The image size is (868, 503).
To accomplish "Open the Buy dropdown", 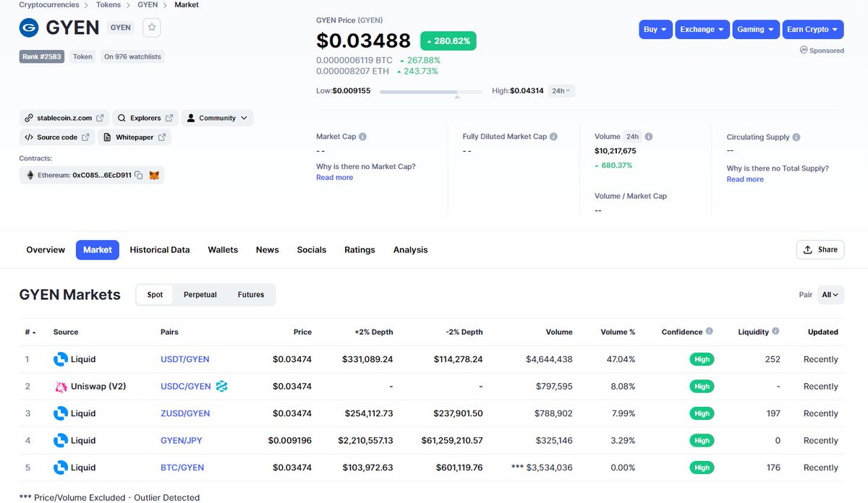I will (x=655, y=29).
